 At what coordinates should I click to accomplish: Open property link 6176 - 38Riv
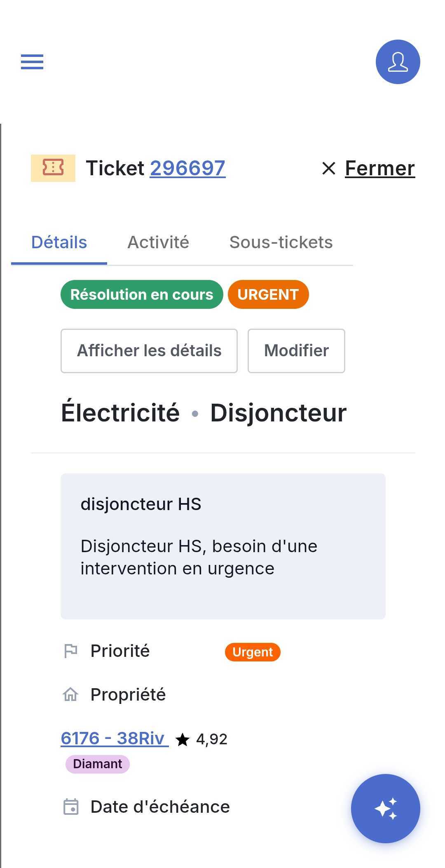pos(115,738)
